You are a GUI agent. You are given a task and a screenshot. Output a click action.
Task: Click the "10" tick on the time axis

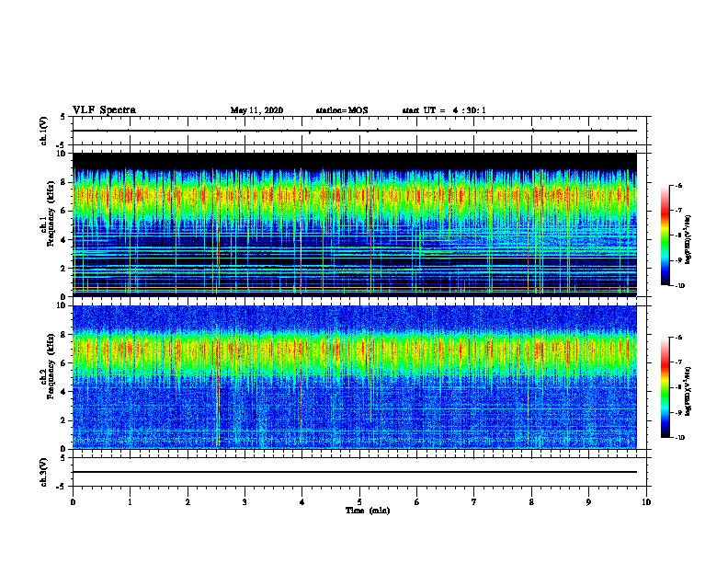click(646, 501)
